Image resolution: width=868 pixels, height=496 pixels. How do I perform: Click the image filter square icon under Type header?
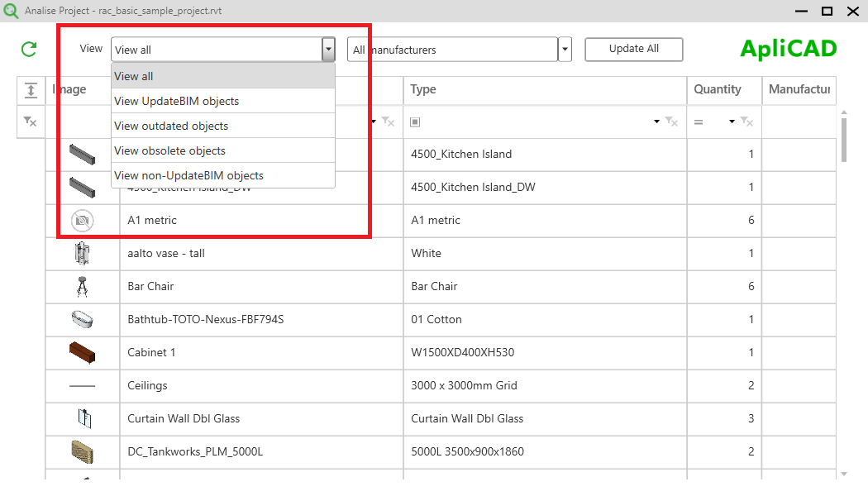[415, 122]
